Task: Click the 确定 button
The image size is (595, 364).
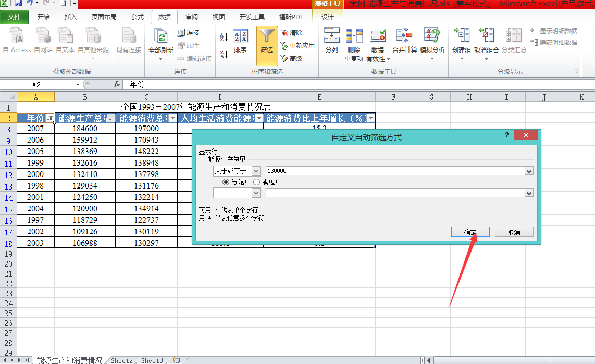Action: click(x=470, y=232)
